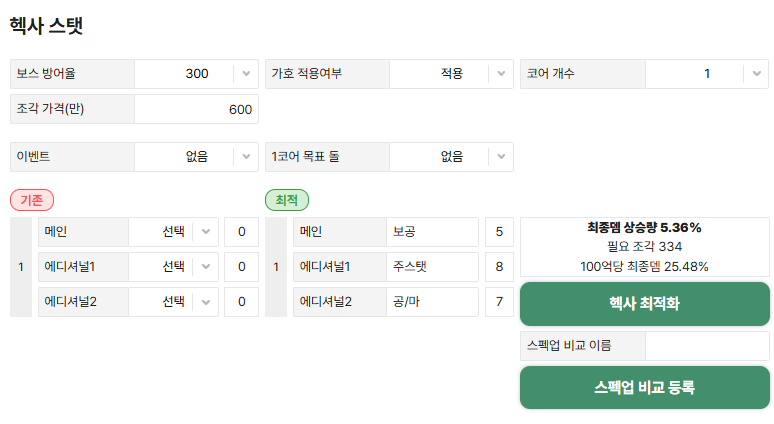
Task: Open the 보스 방어율 dropdown arrow
Action: (246, 74)
